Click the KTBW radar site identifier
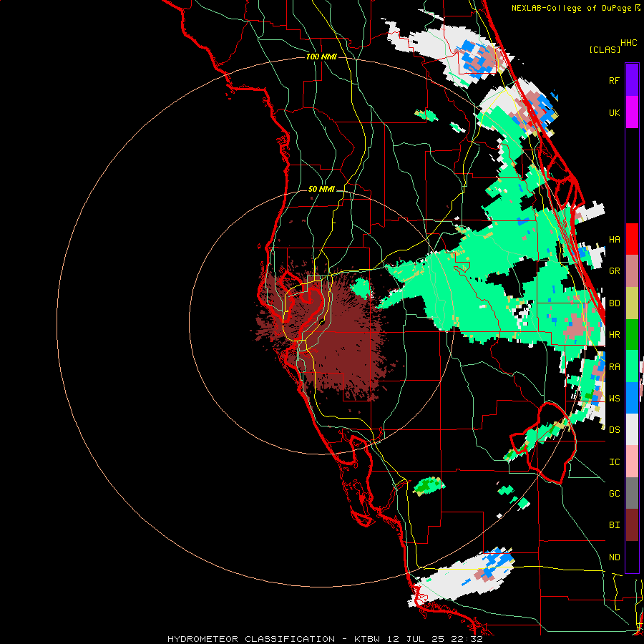Image resolution: width=644 pixels, height=644 pixels. 367,639
